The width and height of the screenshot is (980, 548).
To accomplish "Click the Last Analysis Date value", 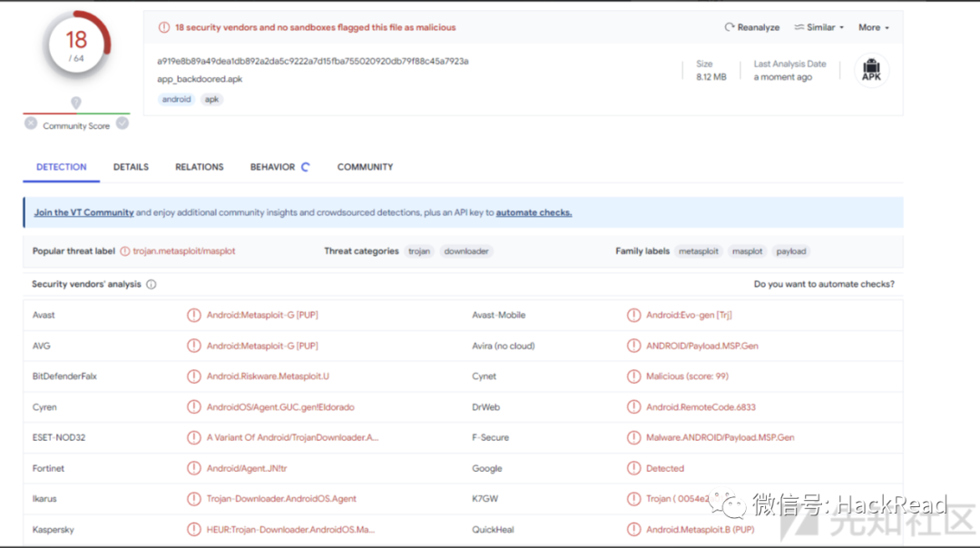I will (782, 77).
